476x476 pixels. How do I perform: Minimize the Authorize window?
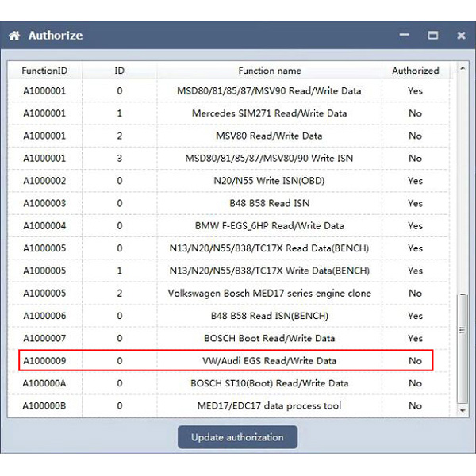pyautogui.click(x=404, y=35)
